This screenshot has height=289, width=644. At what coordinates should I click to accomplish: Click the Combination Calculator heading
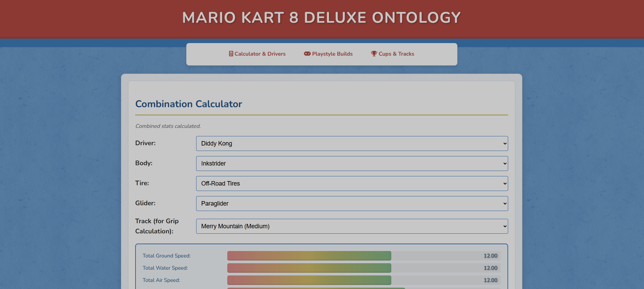coord(189,104)
